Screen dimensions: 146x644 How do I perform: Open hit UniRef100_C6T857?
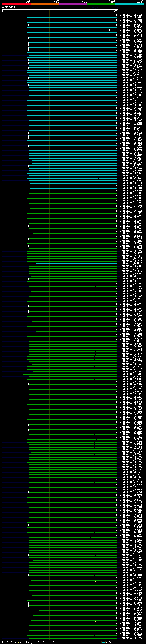tap(131, 42)
